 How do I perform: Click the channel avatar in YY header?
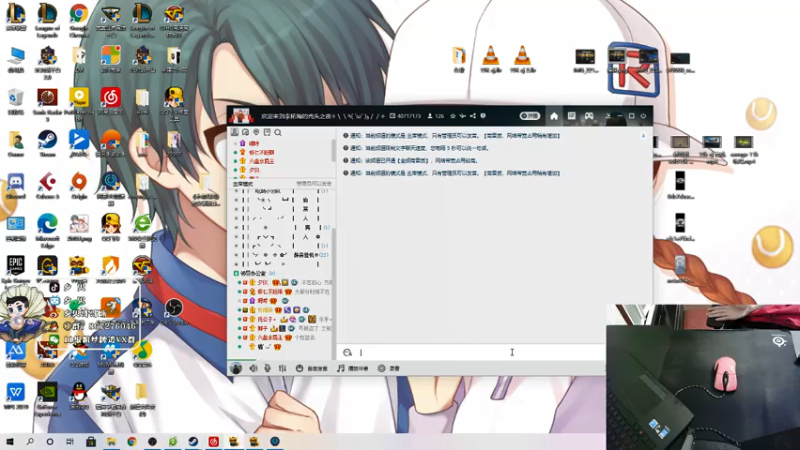tap(241, 116)
